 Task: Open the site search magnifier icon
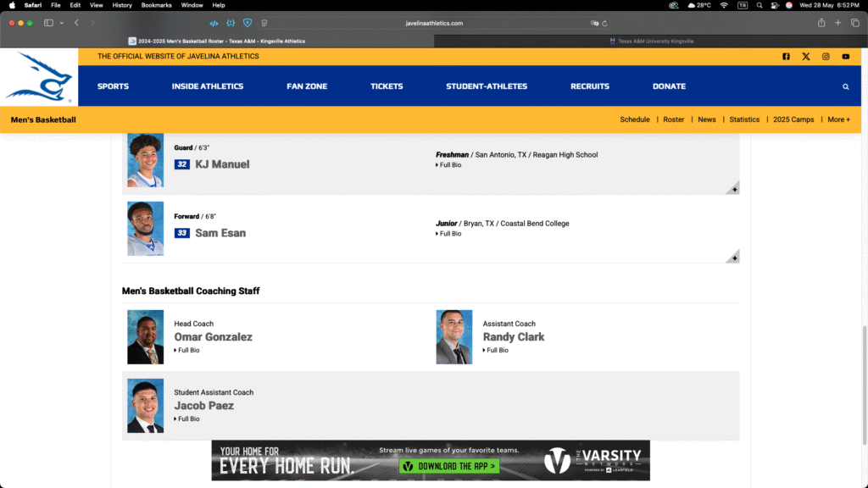tap(845, 86)
